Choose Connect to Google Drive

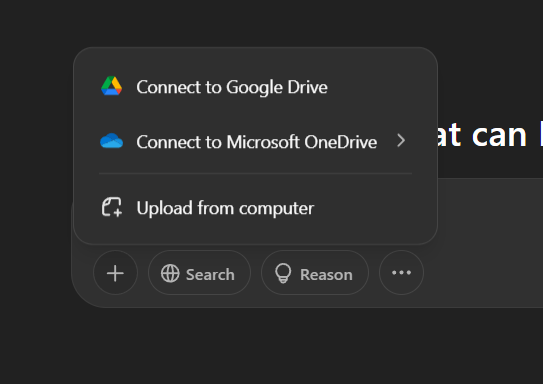[x=255, y=87]
